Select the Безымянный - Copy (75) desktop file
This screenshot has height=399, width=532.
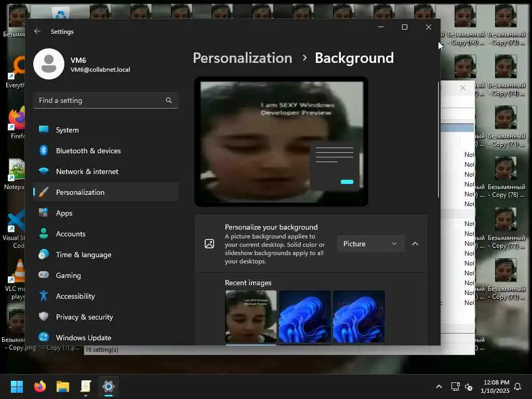pyautogui.click(x=506, y=127)
